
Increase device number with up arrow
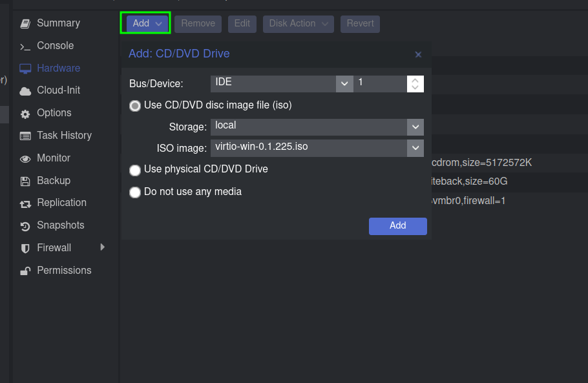coord(415,80)
